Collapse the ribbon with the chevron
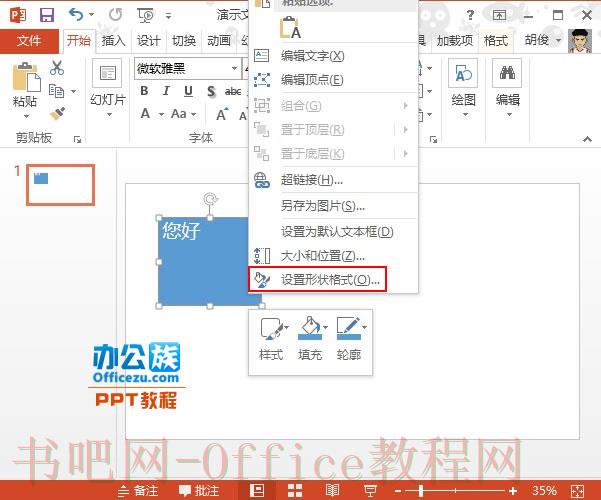 point(587,139)
